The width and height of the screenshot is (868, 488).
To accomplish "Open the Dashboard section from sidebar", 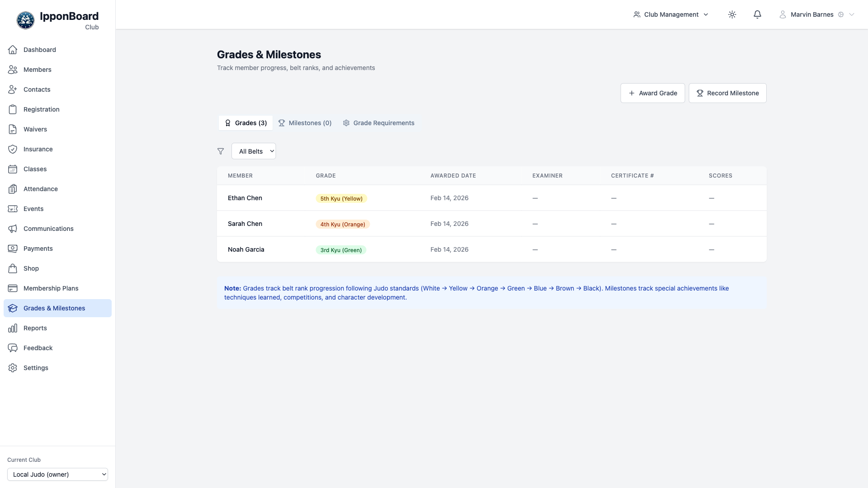I will pos(39,50).
